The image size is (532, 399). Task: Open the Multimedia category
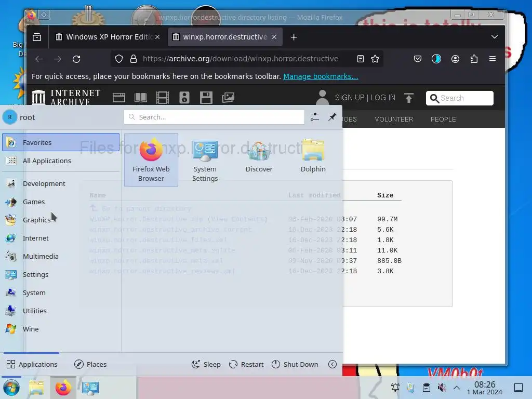coord(61,256)
